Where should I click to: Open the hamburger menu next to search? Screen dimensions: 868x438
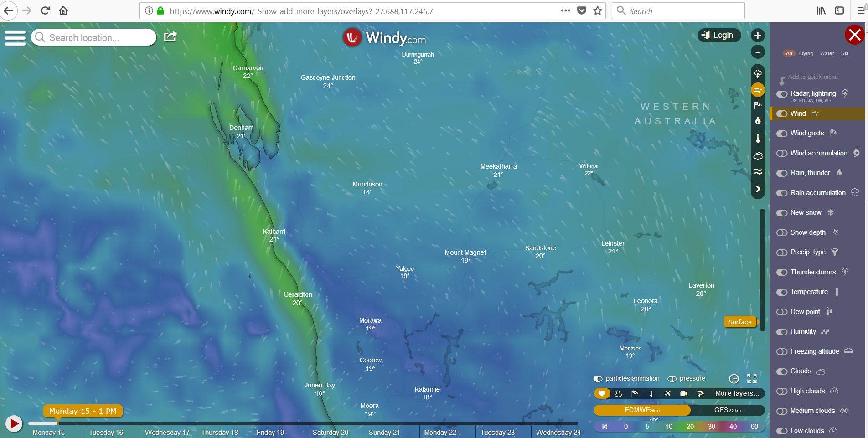[15, 37]
